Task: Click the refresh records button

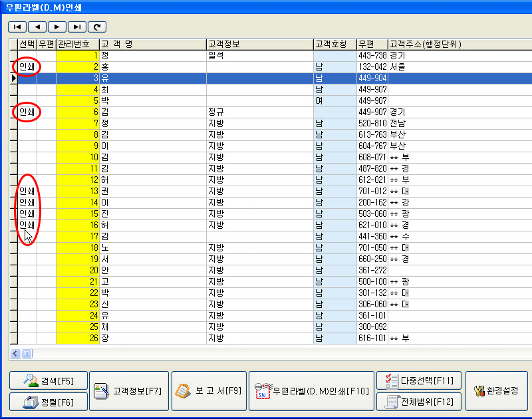Action: 97,27
